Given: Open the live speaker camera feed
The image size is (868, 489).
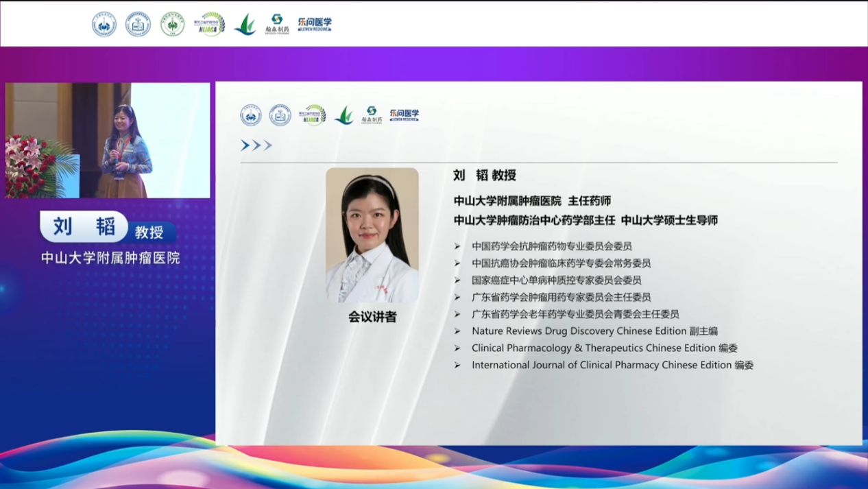Looking at the screenshot, I should point(108,141).
